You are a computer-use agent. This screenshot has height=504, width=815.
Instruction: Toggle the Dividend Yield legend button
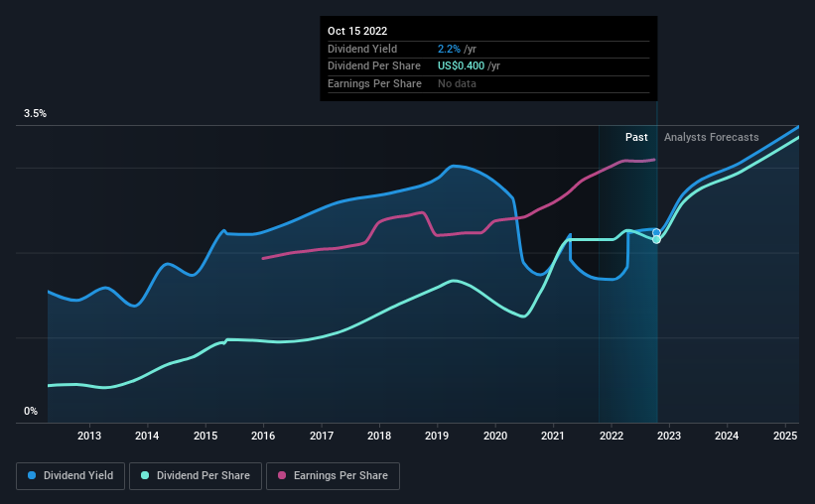[x=70, y=476]
